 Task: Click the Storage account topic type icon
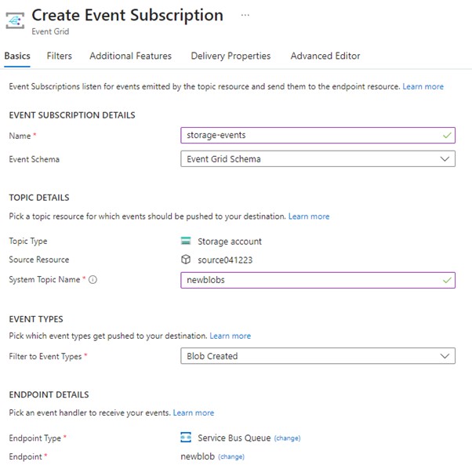pos(186,242)
